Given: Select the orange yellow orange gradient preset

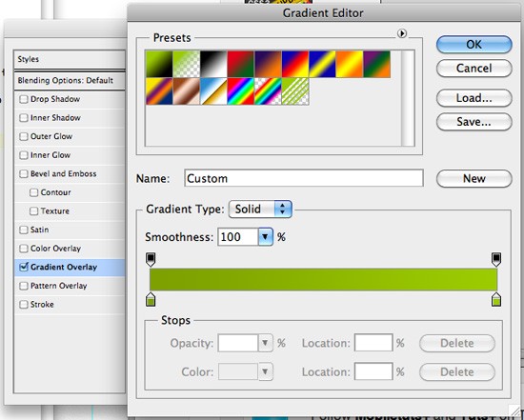Looking at the screenshot, I should tap(350, 64).
